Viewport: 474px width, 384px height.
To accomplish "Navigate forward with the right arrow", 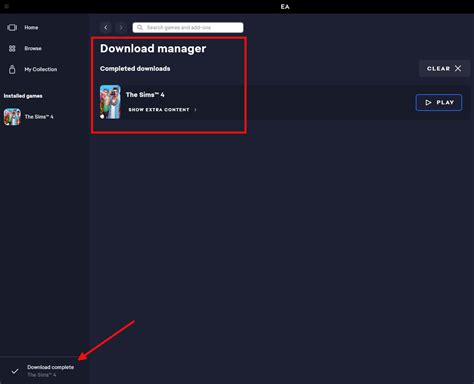I will click(x=121, y=28).
